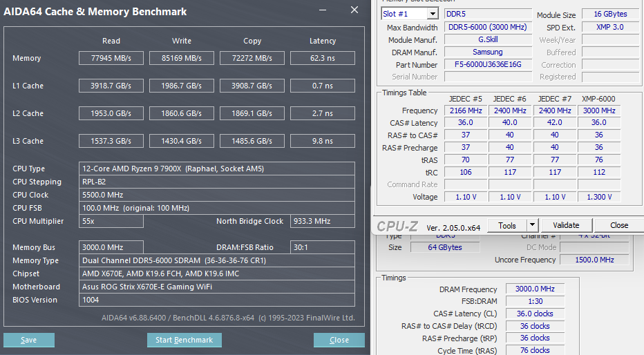
Task: Click XMP-6000 frequency 3000 MHz cell
Action: tap(599, 111)
